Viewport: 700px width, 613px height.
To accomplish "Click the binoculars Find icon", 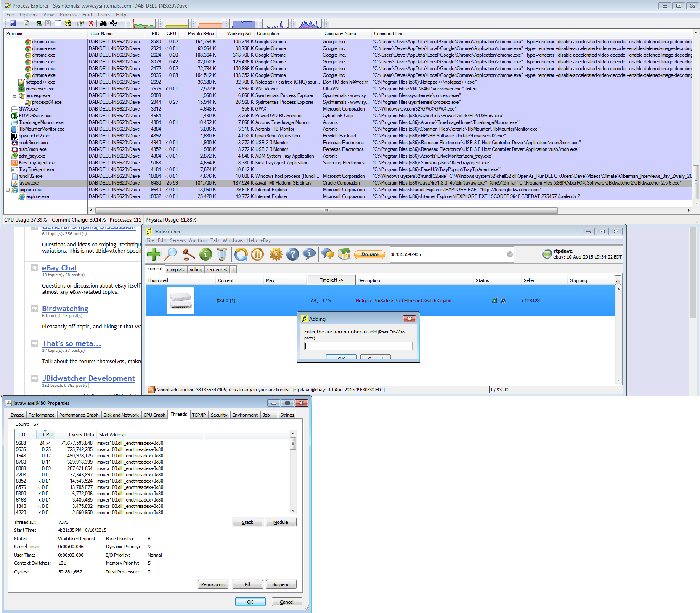I will [x=103, y=24].
